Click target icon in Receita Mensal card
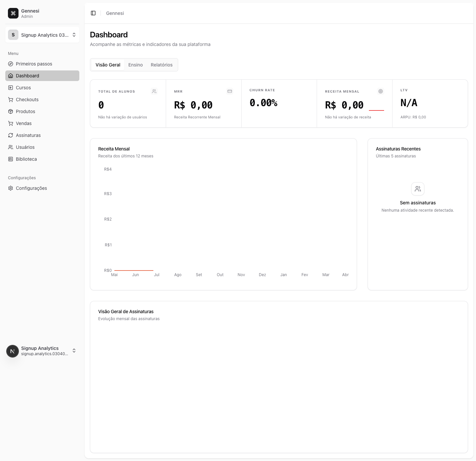 pos(381,91)
